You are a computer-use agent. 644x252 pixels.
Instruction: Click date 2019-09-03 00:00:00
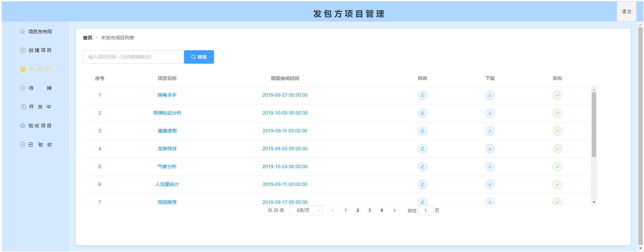285,149
